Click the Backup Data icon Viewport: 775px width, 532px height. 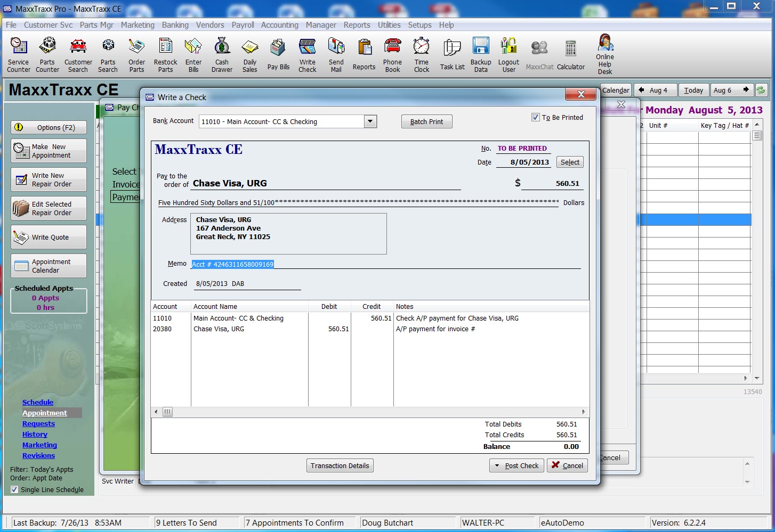[481, 55]
